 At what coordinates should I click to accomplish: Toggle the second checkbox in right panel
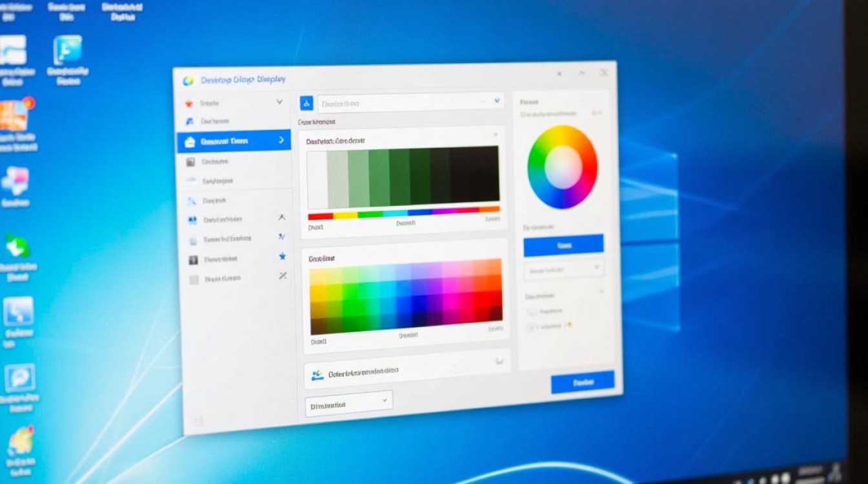point(532,327)
